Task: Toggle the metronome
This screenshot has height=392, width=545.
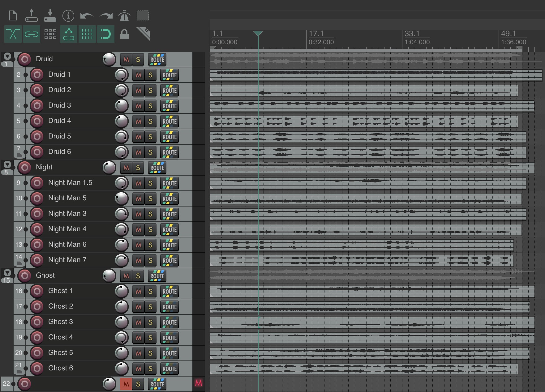Action: (124, 15)
